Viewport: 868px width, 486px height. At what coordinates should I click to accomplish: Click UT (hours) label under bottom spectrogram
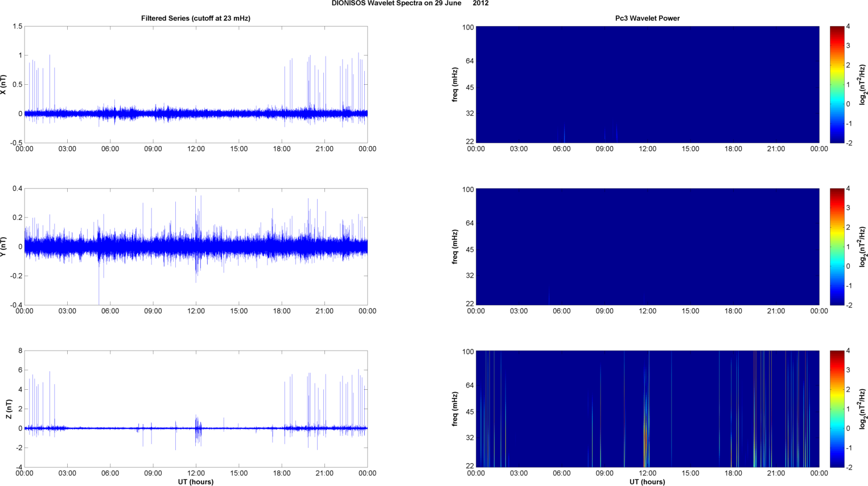point(647,482)
